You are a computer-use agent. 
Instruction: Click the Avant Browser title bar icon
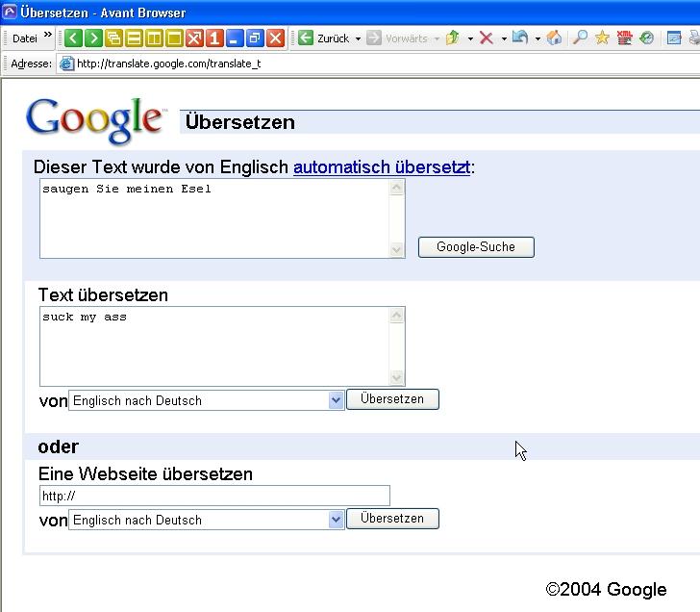pyautogui.click(x=10, y=12)
